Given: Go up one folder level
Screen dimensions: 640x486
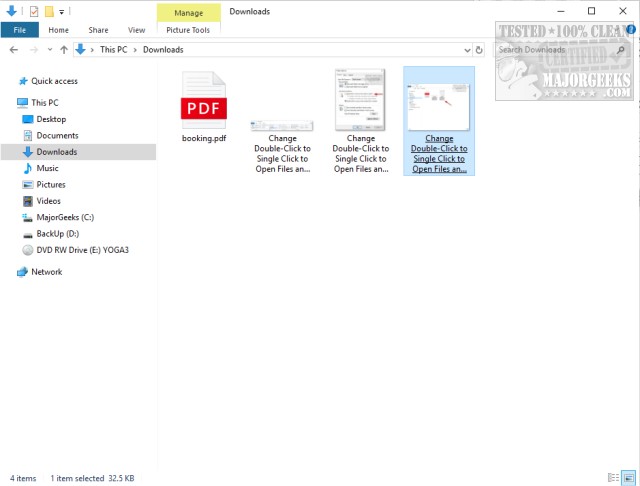Looking at the screenshot, I should point(64,50).
